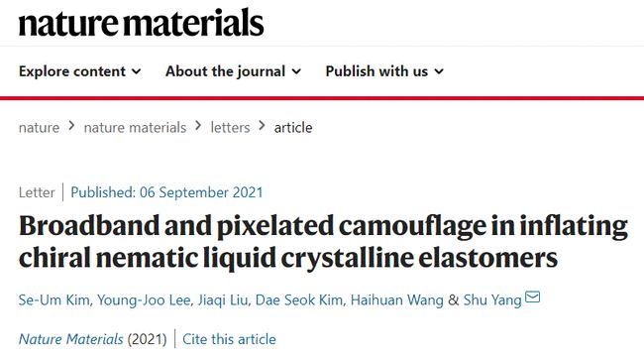This screenshot has width=644, height=357.
Task: Open the Publish with us menu
Action: tap(384, 71)
